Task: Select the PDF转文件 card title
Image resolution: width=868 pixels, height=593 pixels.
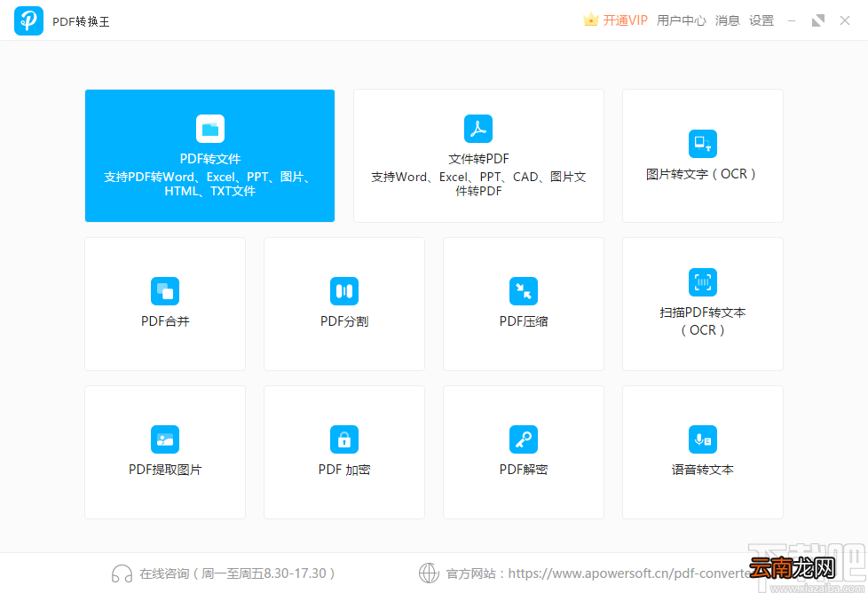Action: [209, 159]
